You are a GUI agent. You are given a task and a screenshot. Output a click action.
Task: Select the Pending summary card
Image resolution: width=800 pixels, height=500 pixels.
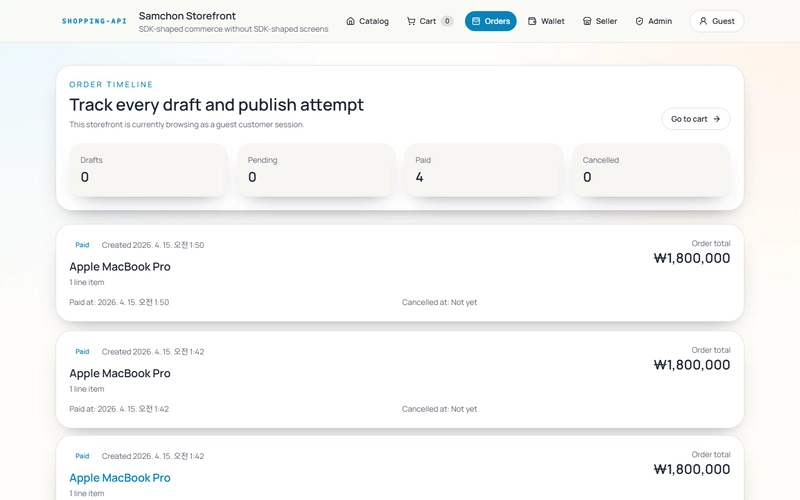[316, 170]
